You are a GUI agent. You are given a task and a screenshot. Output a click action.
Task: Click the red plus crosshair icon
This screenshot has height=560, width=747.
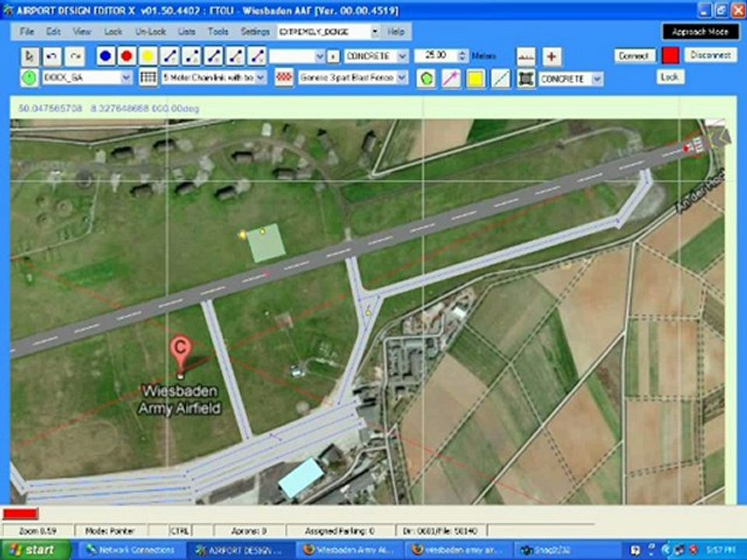coord(551,57)
